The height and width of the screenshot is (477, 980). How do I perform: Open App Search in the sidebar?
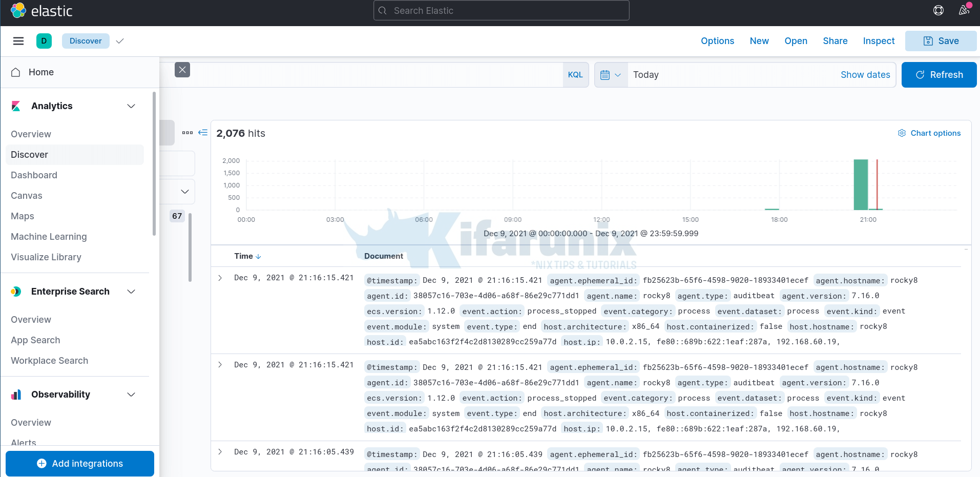point(35,340)
